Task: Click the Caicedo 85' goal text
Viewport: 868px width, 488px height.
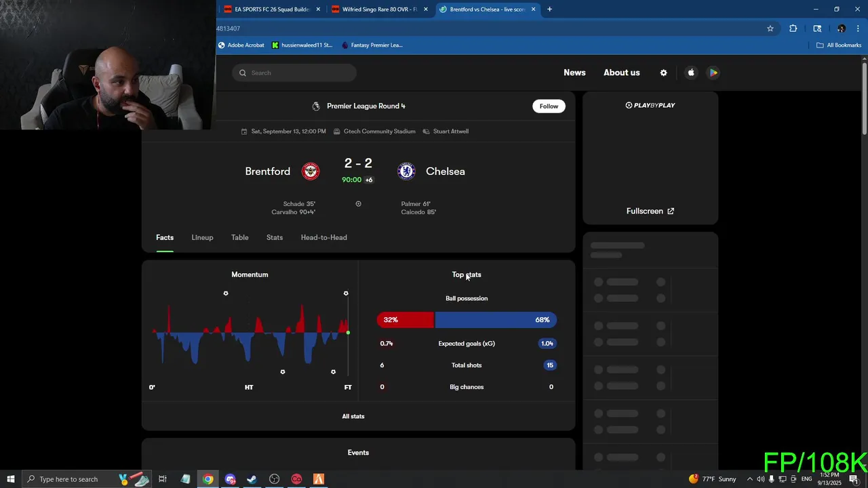Action: click(x=418, y=212)
